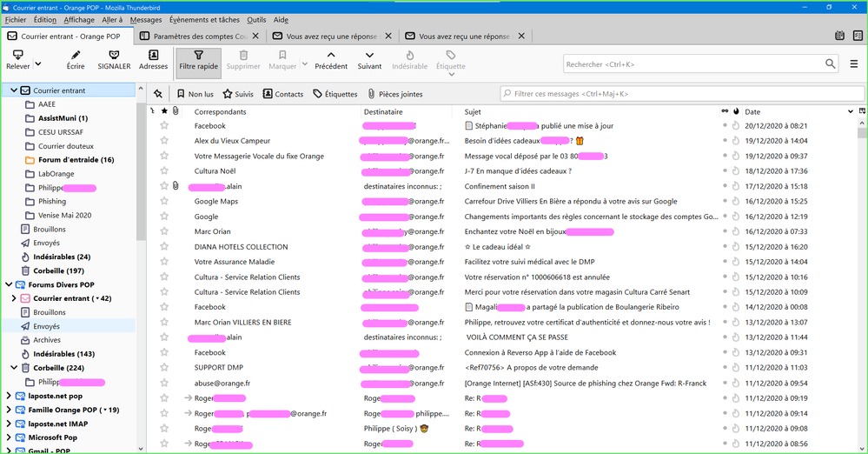Open the hamburger application menu

(853, 63)
